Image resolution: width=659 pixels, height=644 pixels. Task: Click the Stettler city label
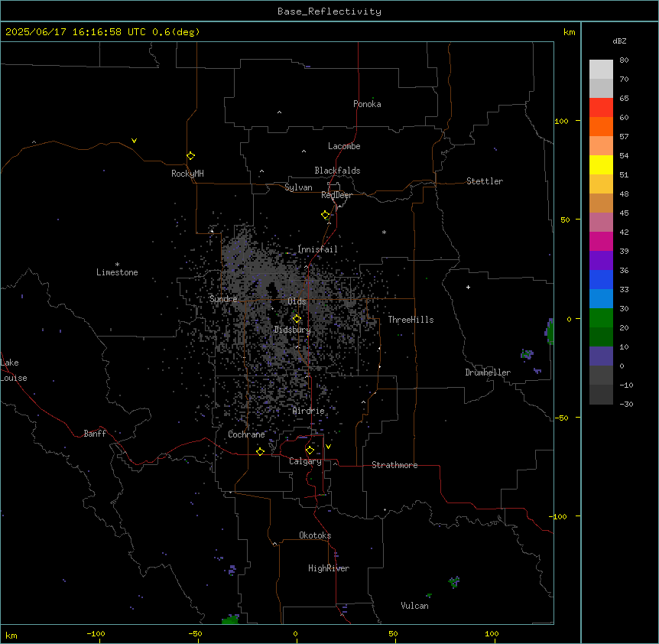tap(485, 181)
